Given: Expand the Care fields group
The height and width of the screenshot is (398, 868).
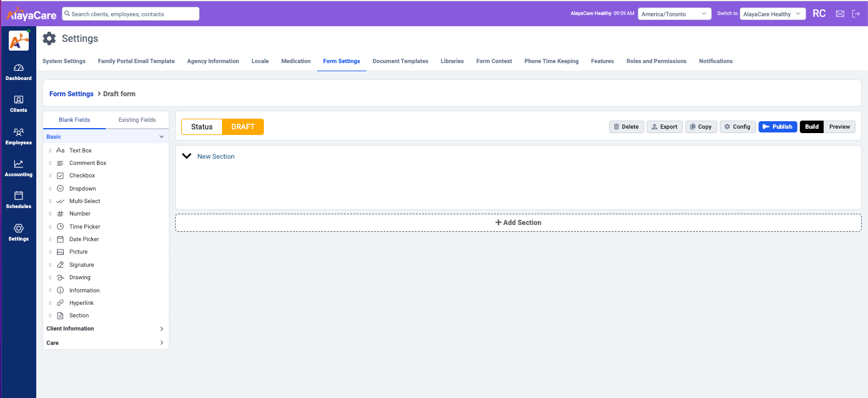Looking at the screenshot, I should pos(161,343).
